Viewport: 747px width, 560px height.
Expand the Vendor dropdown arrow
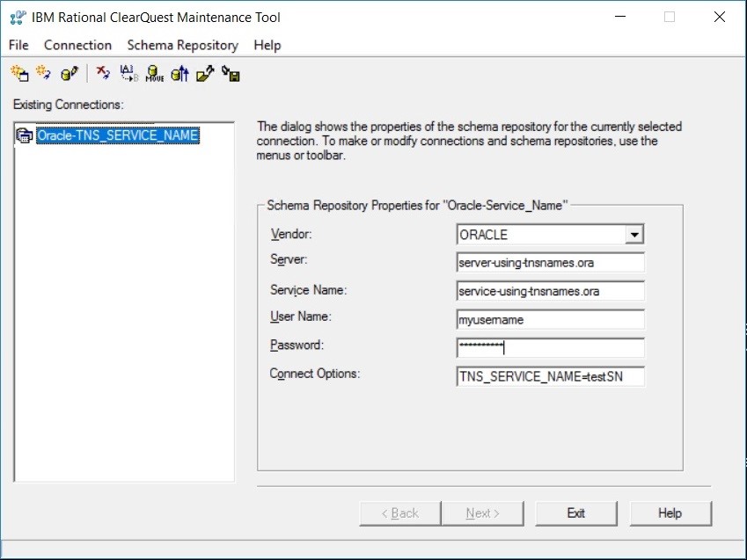pos(633,235)
